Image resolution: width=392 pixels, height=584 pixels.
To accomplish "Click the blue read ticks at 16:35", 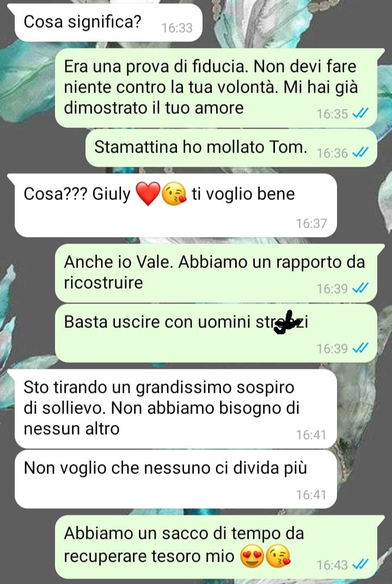I will pos(360,113).
